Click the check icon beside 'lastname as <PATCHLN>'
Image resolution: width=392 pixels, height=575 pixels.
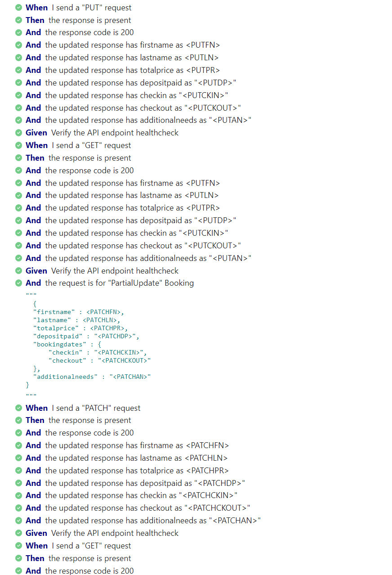coord(18,458)
